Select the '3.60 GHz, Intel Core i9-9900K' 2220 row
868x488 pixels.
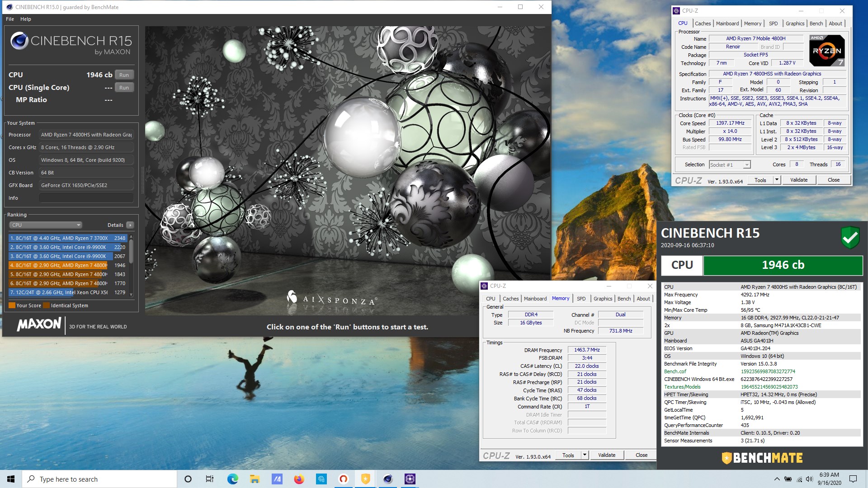[x=68, y=247]
